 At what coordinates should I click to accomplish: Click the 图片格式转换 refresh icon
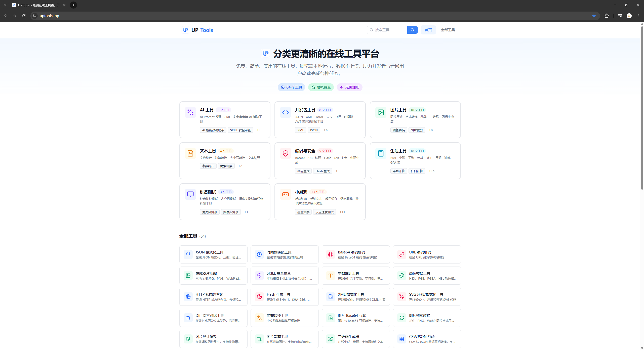coord(401,318)
